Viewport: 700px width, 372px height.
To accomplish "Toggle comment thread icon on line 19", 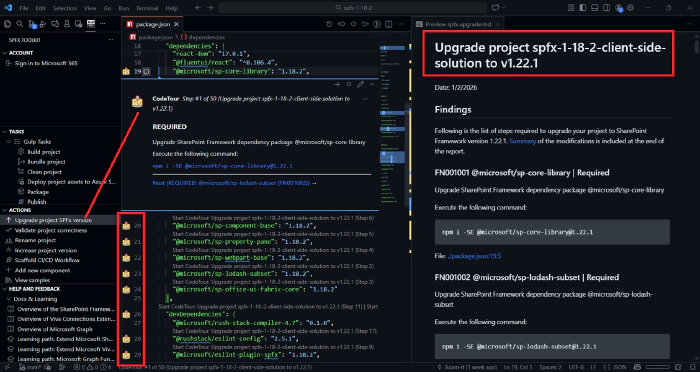I will click(146, 71).
